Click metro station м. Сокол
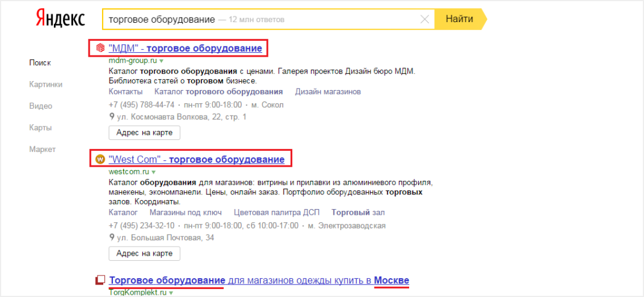This screenshot has width=644, height=297. pyautogui.click(x=267, y=105)
